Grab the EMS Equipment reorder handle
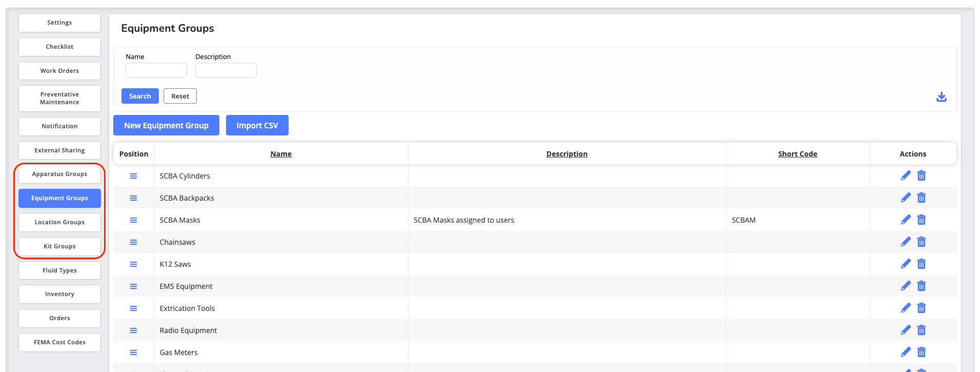The image size is (980, 372). (133, 286)
